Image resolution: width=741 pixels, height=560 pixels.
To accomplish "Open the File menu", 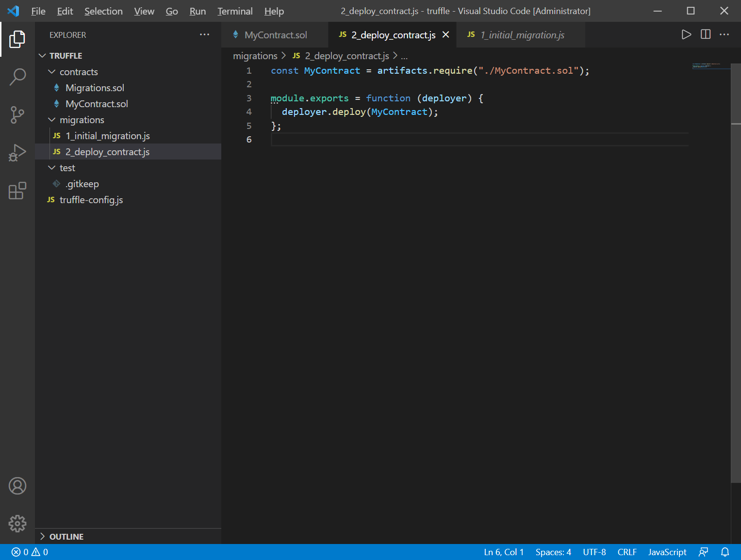I will pyautogui.click(x=38, y=11).
